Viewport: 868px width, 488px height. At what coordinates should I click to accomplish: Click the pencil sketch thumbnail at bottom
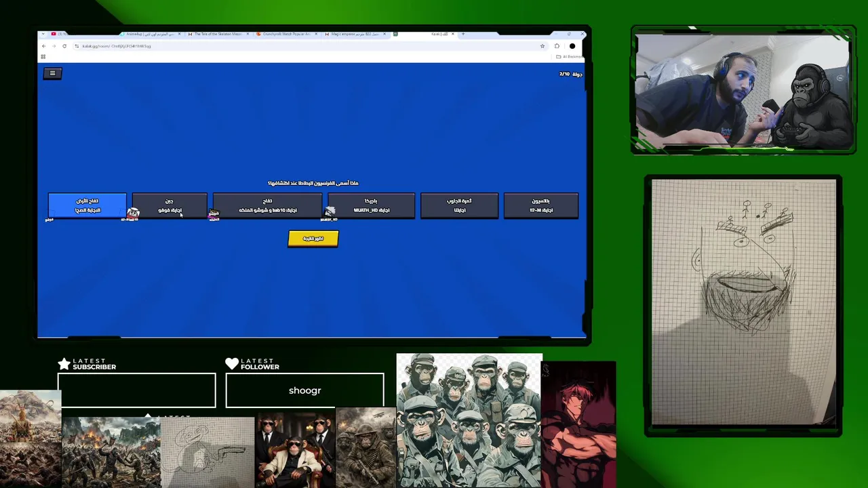click(x=208, y=452)
